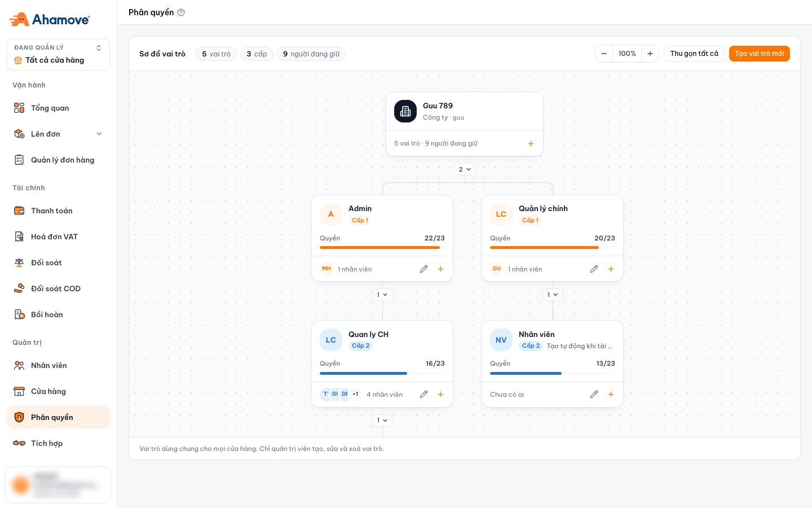
Task: Click the help icon beside Phân quyền title
Action: tap(181, 12)
